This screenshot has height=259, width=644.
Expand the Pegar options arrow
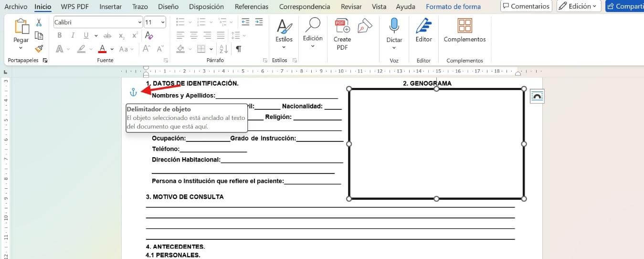[21, 47]
